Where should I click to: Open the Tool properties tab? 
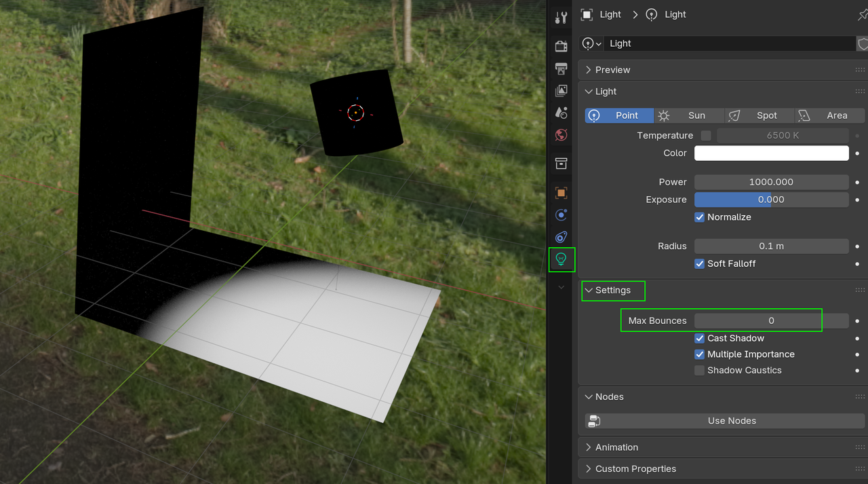coord(561,18)
